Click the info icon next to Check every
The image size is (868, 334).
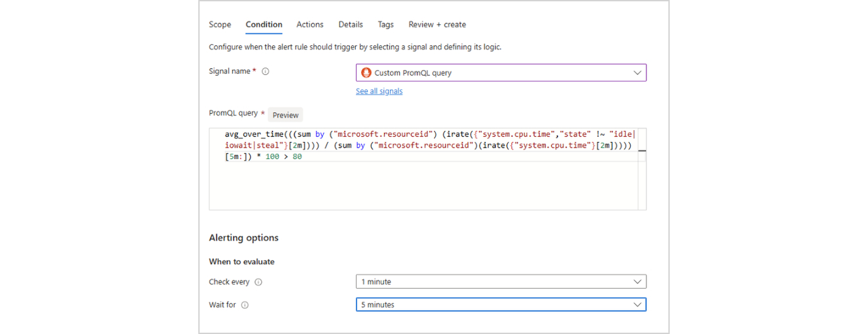tap(258, 282)
